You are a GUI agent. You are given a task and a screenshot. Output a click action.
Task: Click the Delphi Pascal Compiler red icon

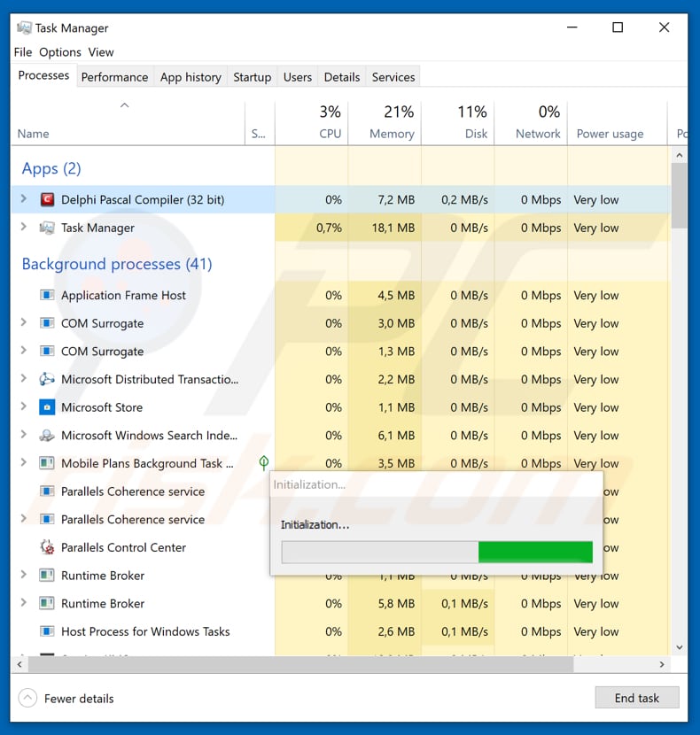coord(47,199)
